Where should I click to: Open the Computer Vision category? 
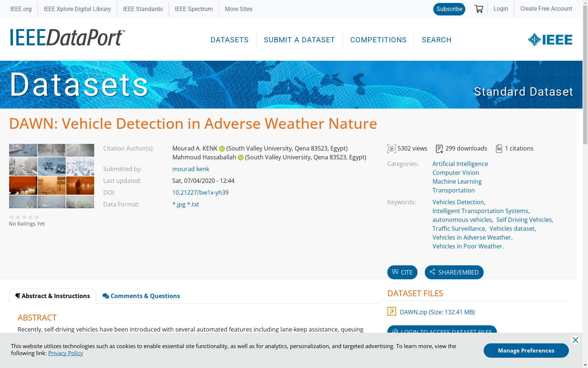point(456,173)
